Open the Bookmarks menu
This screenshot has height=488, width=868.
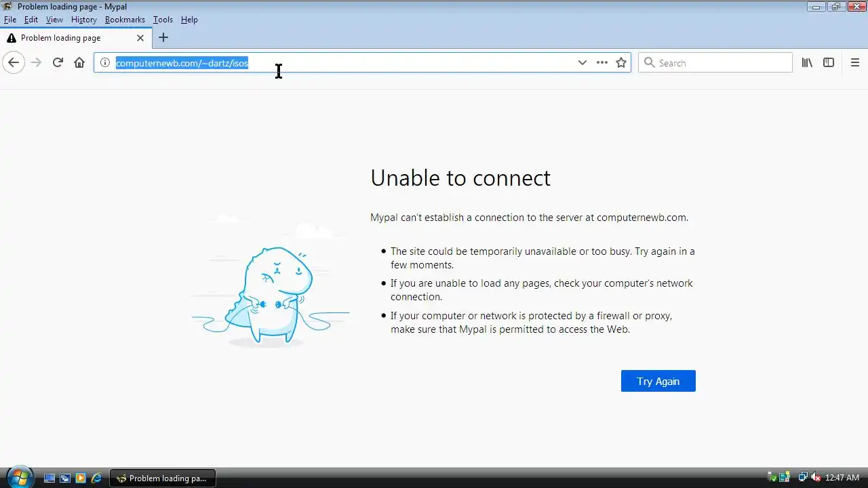pos(125,20)
